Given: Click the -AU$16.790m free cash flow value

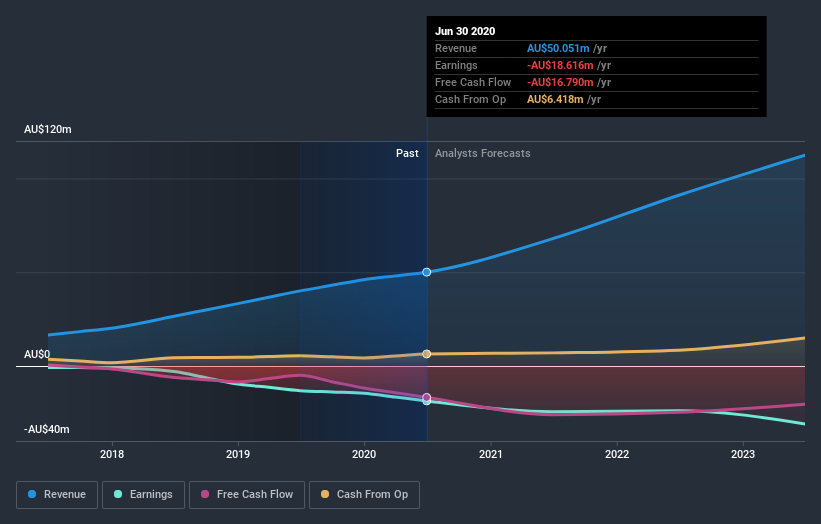Looking at the screenshot, I should (x=560, y=82).
